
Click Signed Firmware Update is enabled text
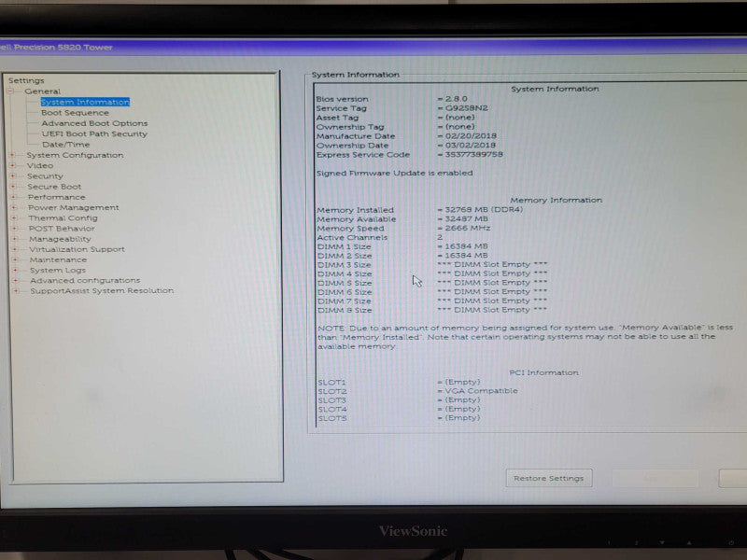point(395,173)
